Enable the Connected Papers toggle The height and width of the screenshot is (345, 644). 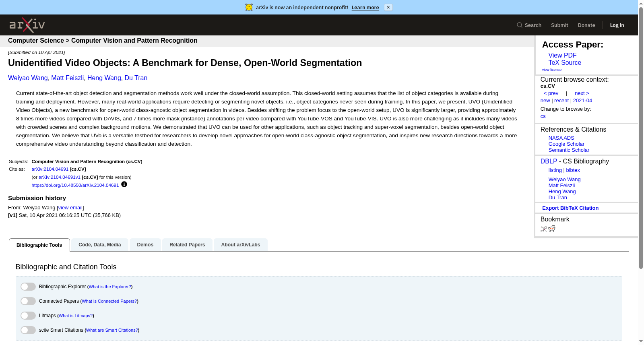(x=28, y=301)
